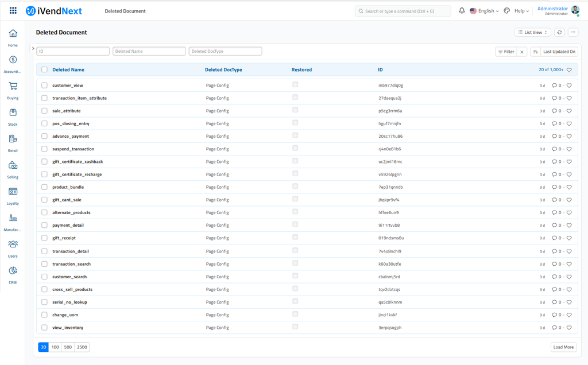Click the CRM sidebar icon
The height and width of the screenshot is (365, 588).
13,270
